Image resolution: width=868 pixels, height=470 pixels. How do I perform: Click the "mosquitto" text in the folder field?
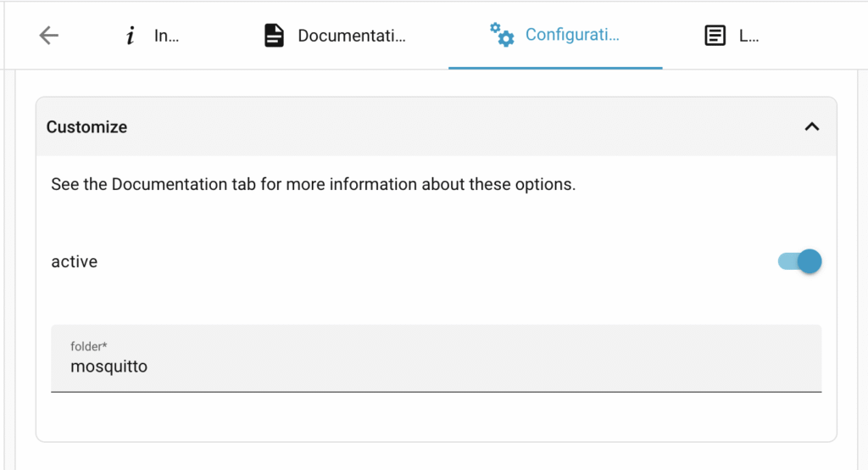(x=108, y=367)
